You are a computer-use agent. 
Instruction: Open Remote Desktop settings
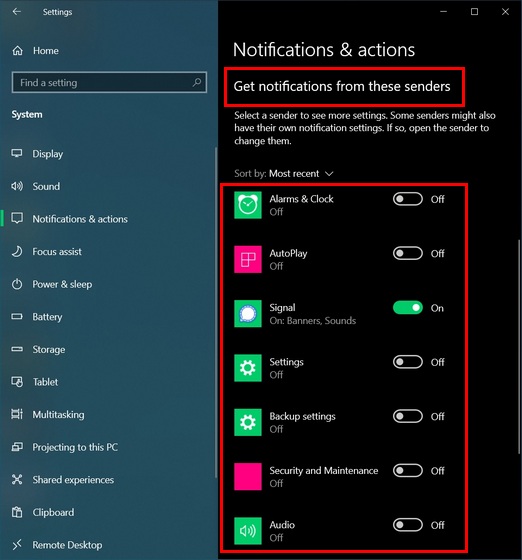click(67, 545)
